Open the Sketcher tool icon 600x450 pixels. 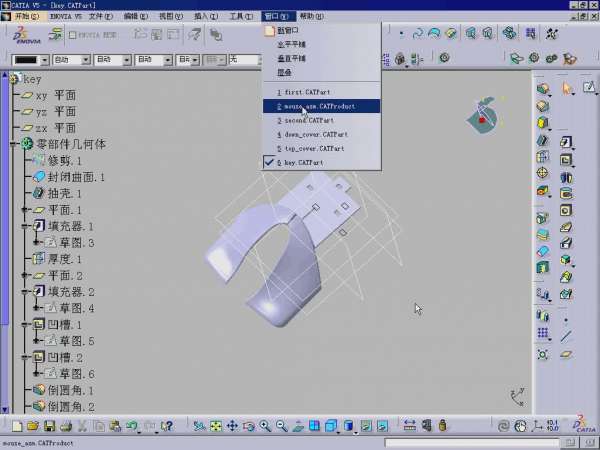pyautogui.click(x=590, y=88)
